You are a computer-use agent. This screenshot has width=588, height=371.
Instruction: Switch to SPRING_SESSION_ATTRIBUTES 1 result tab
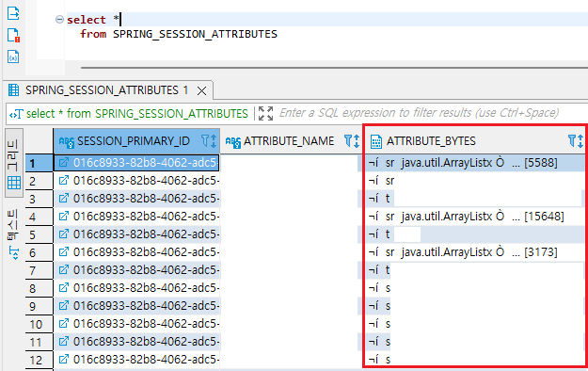[106, 90]
